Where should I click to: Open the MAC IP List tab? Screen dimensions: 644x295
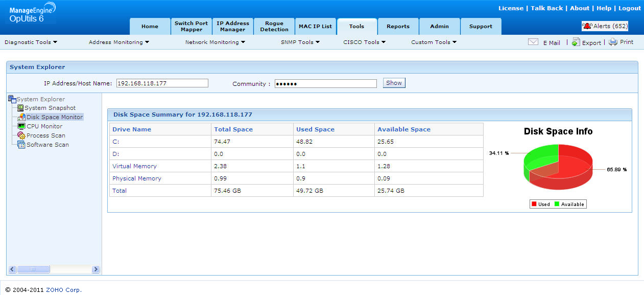(315, 27)
